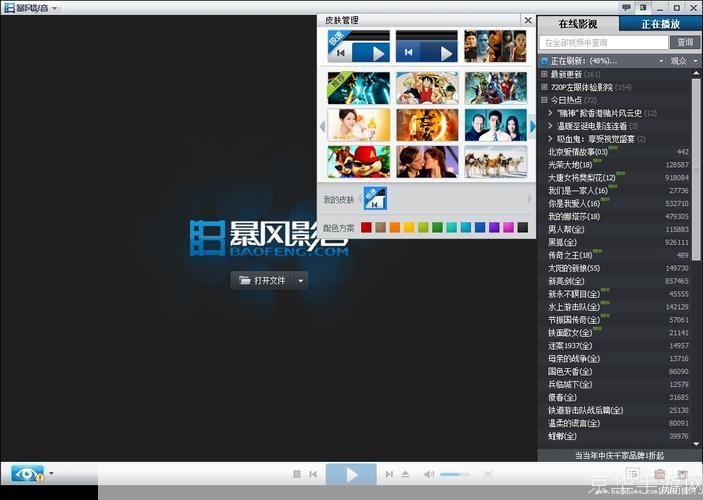Viewport: 703px width, 500px height.
Task: Click the Next track icon
Action: tap(388, 474)
